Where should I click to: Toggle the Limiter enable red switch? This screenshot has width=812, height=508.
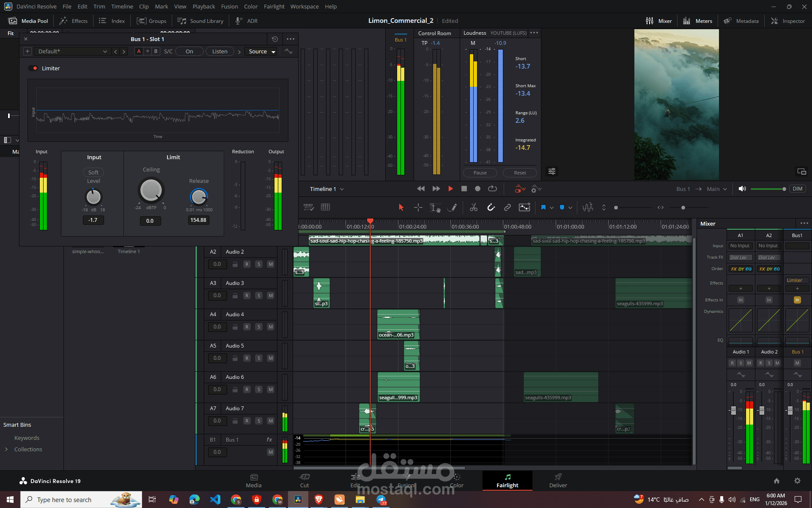[33, 68]
